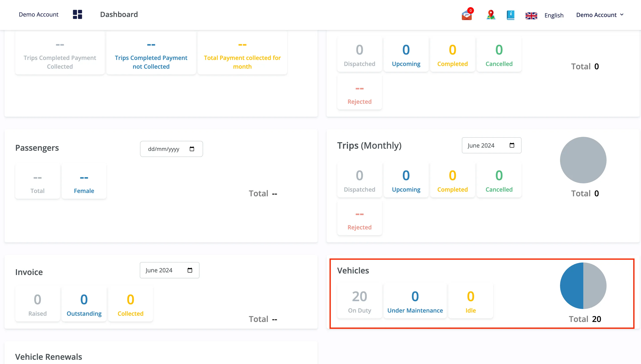Select the Passengers Total card

(x=38, y=181)
